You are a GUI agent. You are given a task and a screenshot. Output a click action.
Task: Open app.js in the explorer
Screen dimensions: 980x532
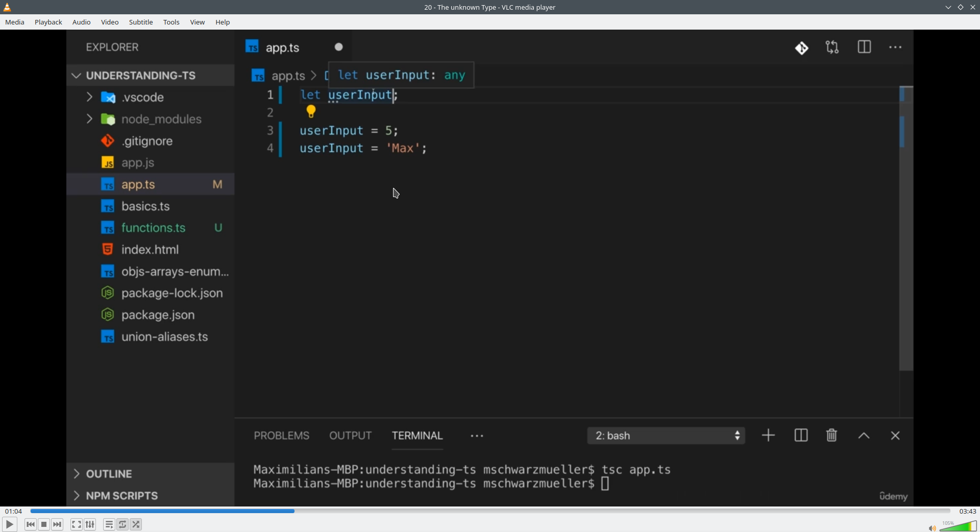[x=150, y=163]
